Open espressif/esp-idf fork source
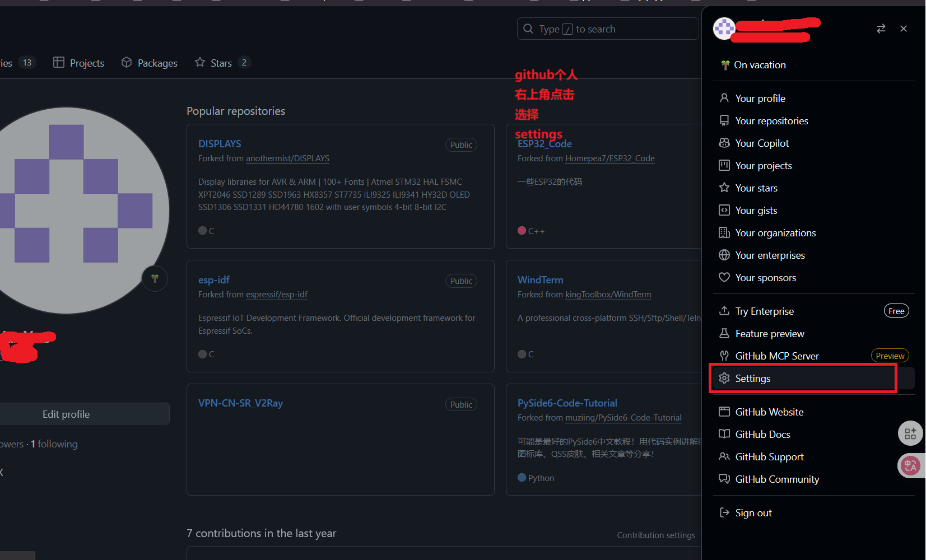Image resolution: width=926 pixels, height=560 pixels. click(x=277, y=295)
